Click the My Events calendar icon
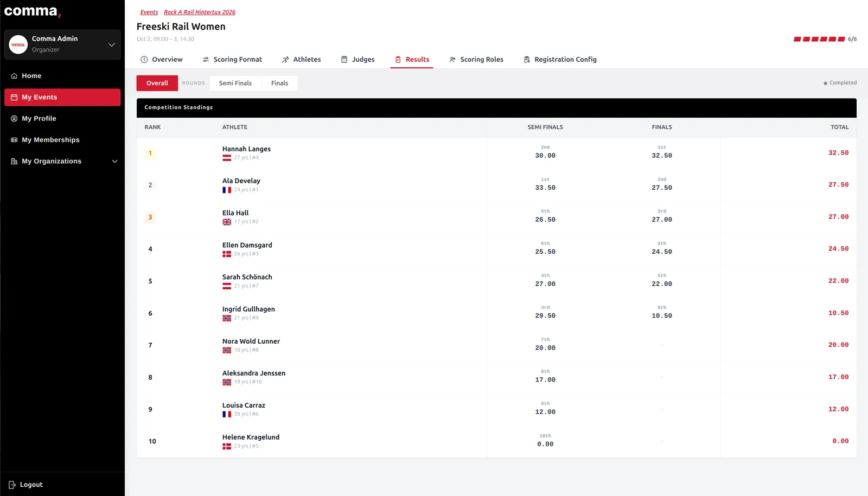Viewport: 868px width, 496px height. (14, 97)
